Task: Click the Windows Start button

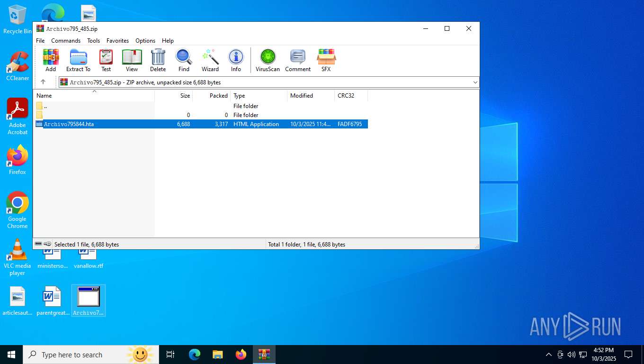Action: (11, 355)
